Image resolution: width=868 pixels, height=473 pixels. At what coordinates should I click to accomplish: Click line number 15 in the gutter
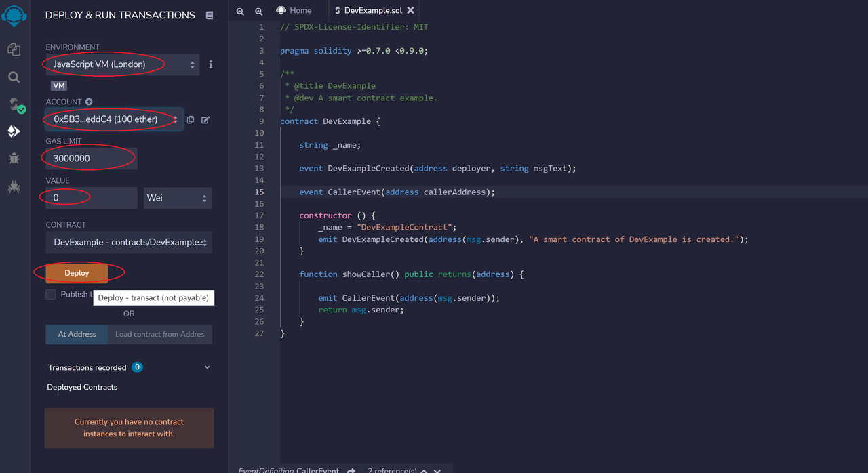pos(259,192)
